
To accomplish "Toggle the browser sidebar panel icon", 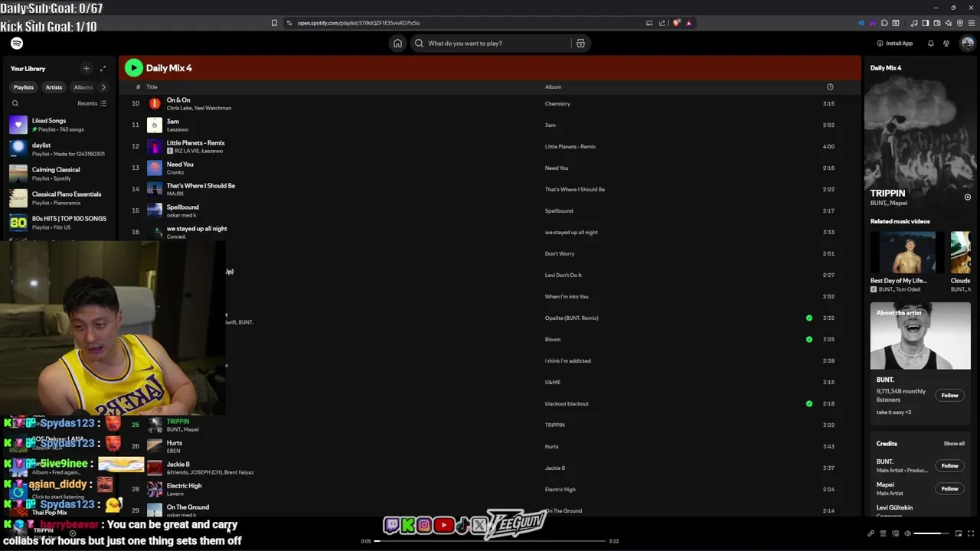I will [x=925, y=23].
